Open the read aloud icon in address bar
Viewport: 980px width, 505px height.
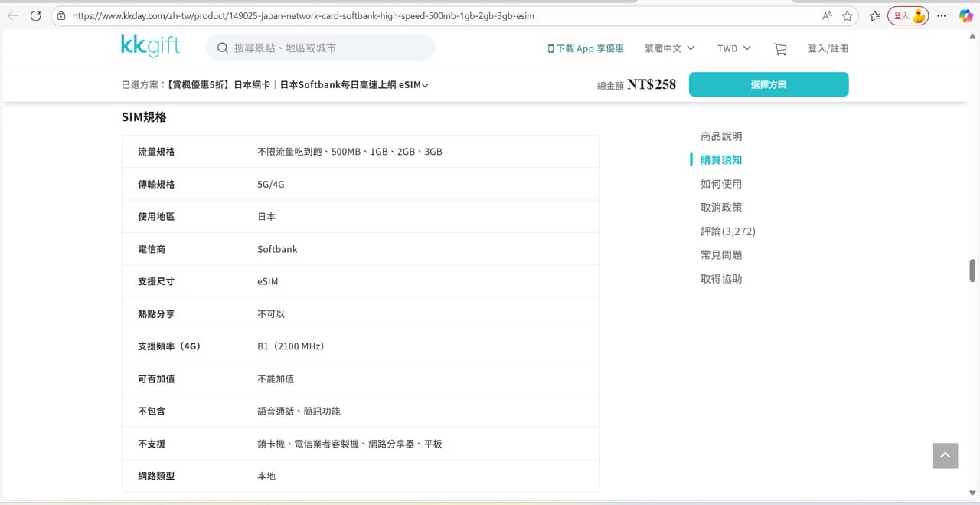[x=827, y=15]
